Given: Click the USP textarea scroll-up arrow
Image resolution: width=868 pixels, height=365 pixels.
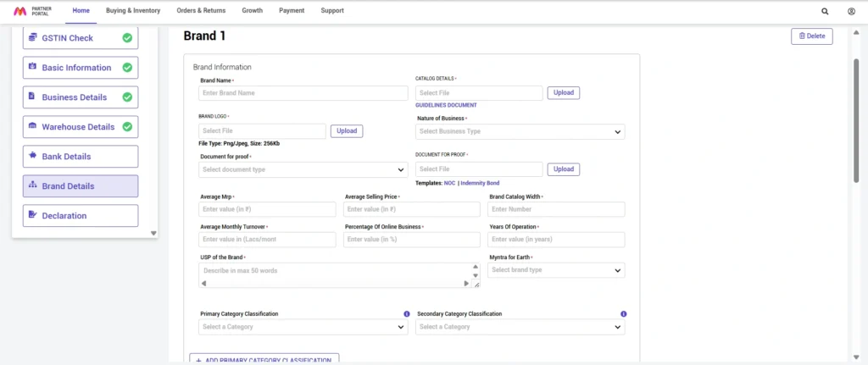Looking at the screenshot, I should (x=475, y=267).
